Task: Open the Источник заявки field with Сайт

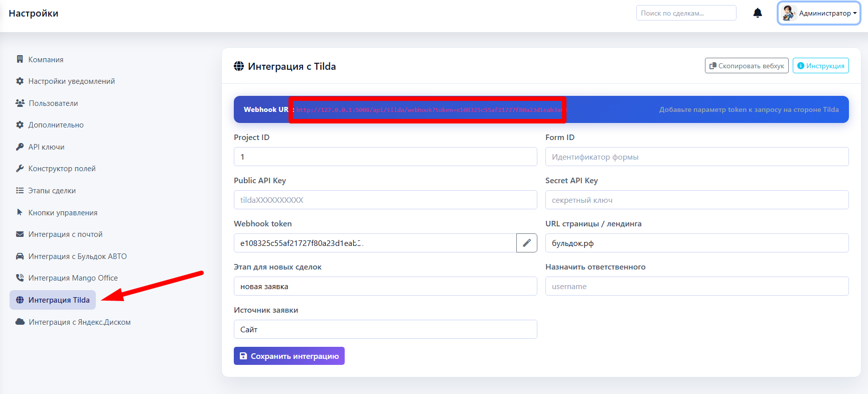Action: tap(385, 329)
